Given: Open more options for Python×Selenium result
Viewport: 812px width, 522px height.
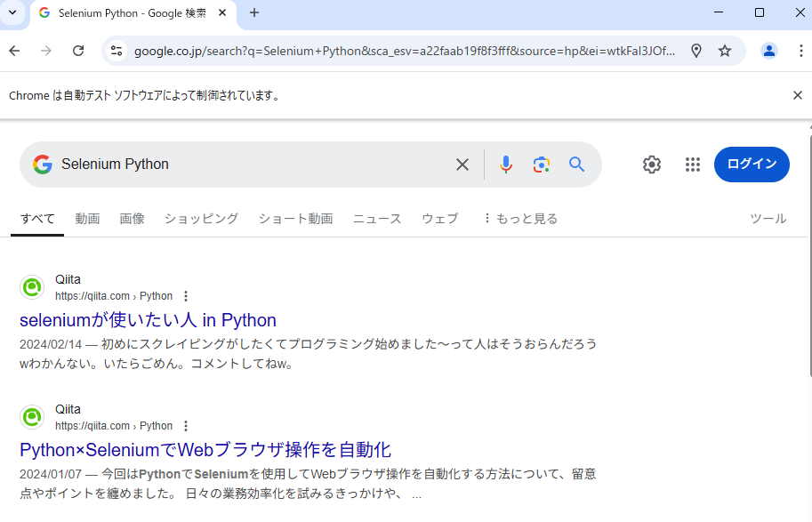Looking at the screenshot, I should [x=186, y=426].
